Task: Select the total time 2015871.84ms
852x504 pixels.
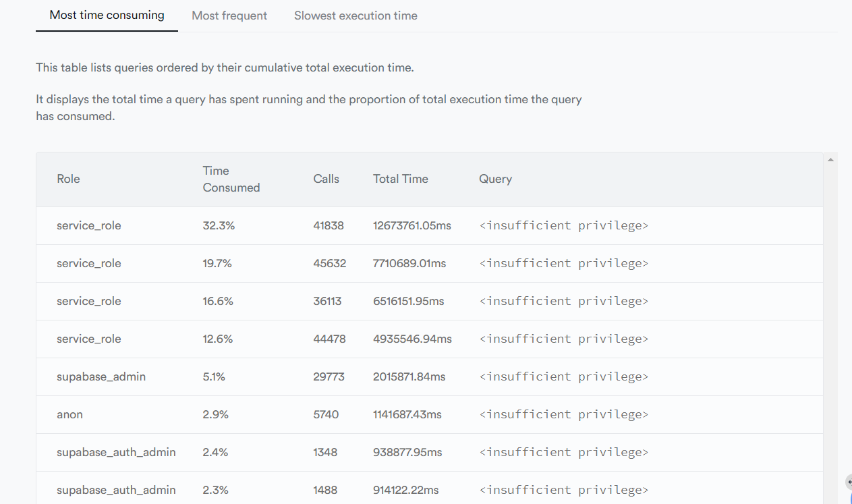Action: (x=409, y=376)
